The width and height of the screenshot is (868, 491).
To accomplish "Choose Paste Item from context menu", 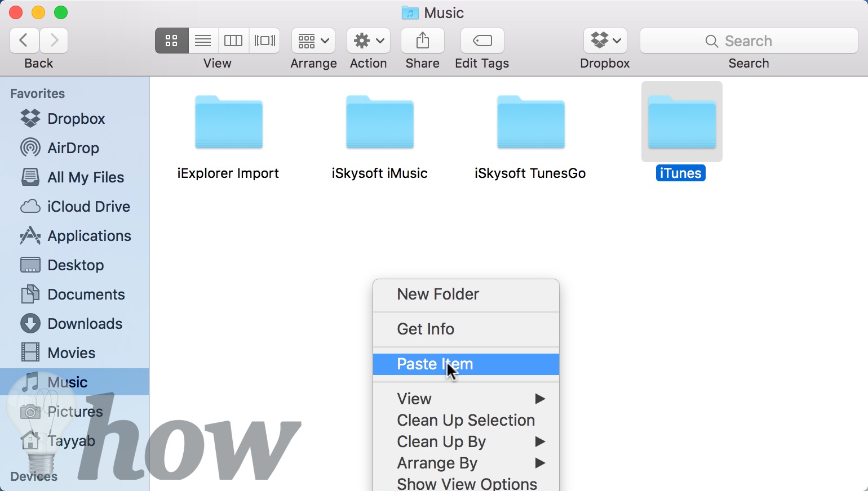I will click(x=466, y=364).
